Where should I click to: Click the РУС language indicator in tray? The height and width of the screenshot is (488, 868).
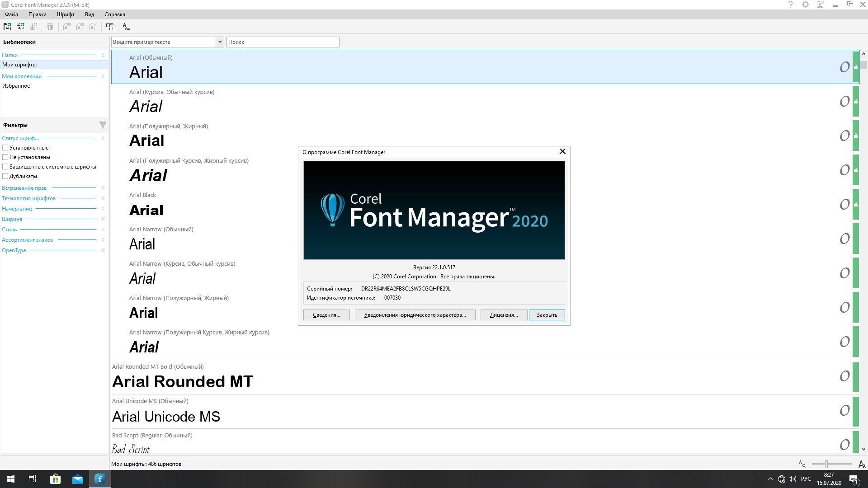(x=806, y=479)
